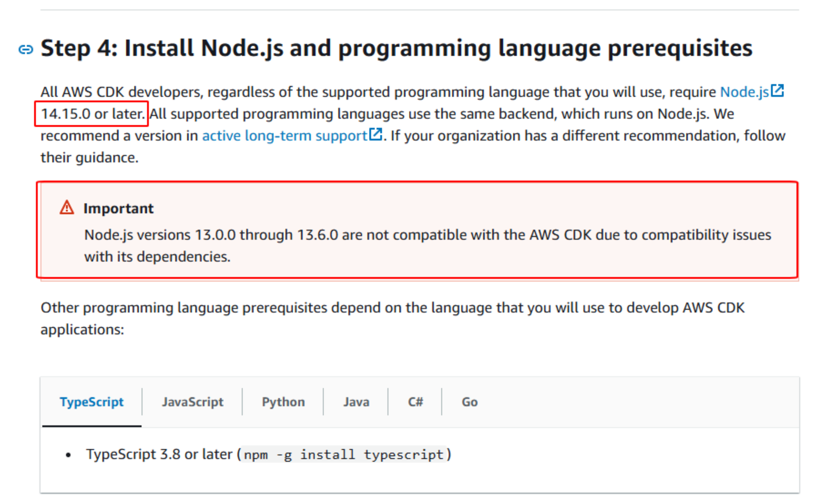This screenshot has width=821, height=504.
Task: Open the Node.js external link
Action: point(744,92)
